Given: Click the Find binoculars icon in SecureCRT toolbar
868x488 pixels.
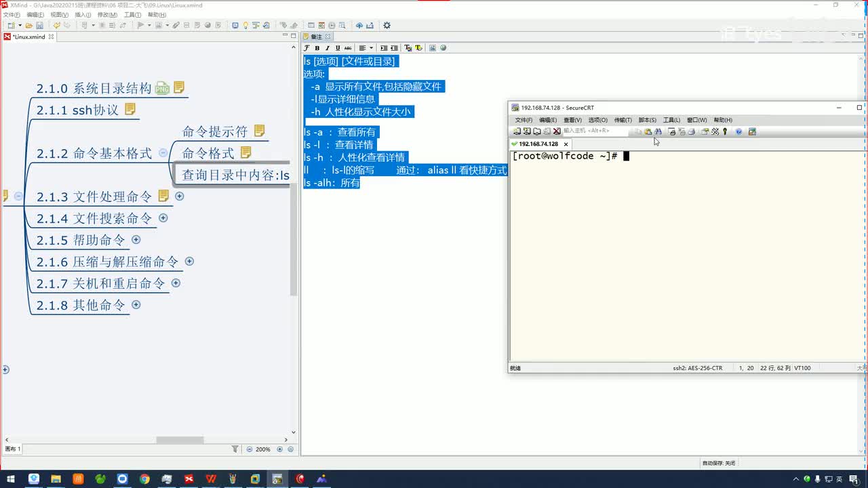Looking at the screenshot, I should (x=658, y=131).
